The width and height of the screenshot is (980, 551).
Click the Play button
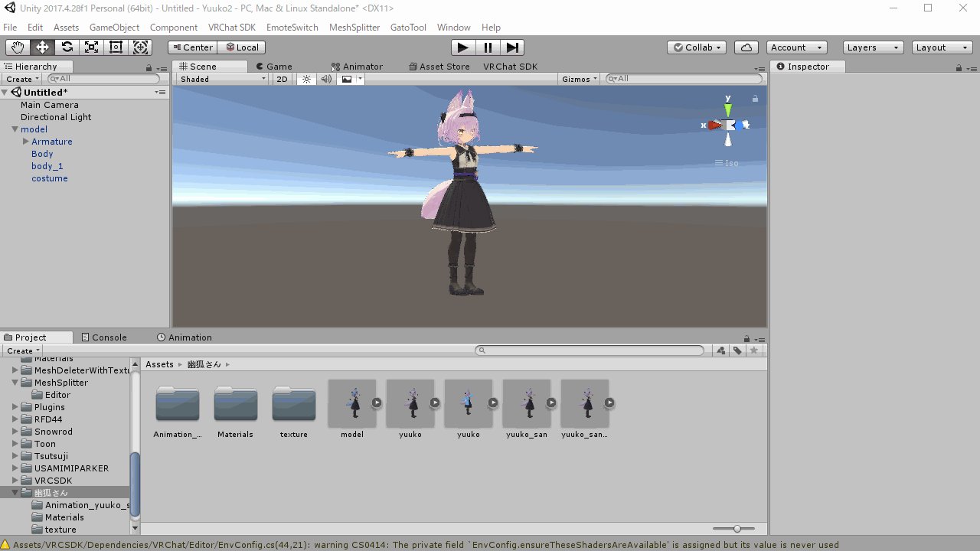pyautogui.click(x=462, y=47)
